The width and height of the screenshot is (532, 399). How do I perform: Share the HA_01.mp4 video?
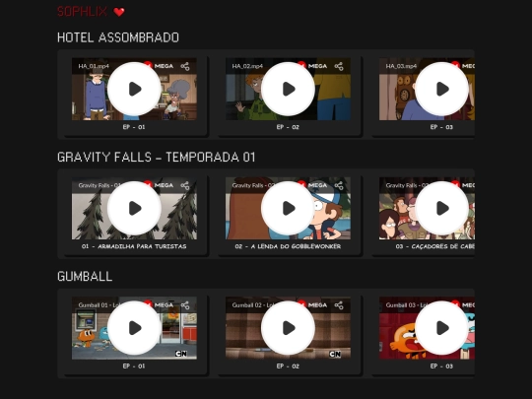point(185,66)
